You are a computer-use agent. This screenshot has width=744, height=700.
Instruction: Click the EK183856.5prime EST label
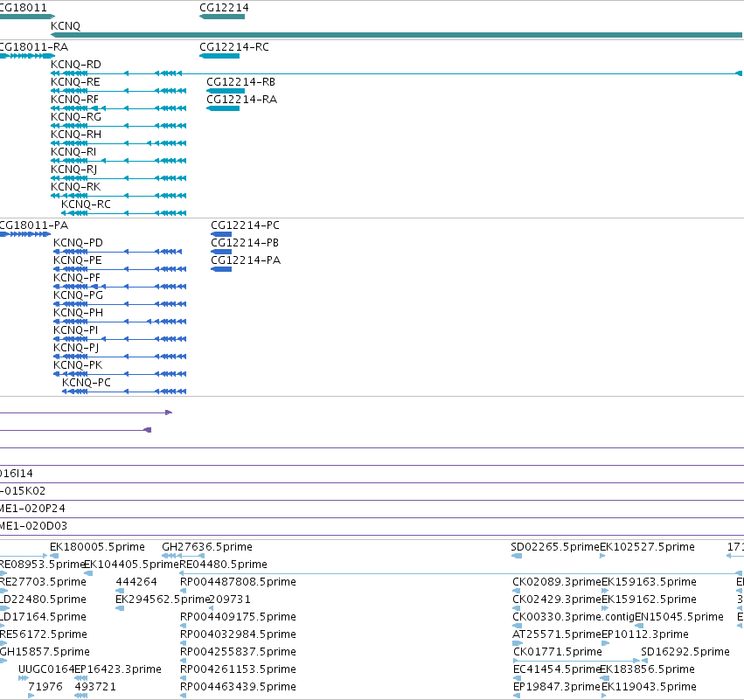pos(647,669)
